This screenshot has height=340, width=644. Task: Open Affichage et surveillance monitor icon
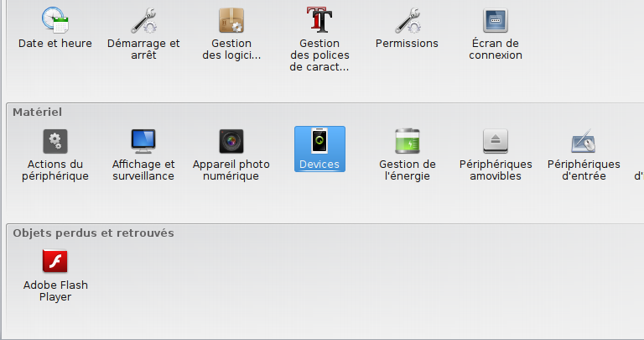pyautogui.click(x=143, y=141)
